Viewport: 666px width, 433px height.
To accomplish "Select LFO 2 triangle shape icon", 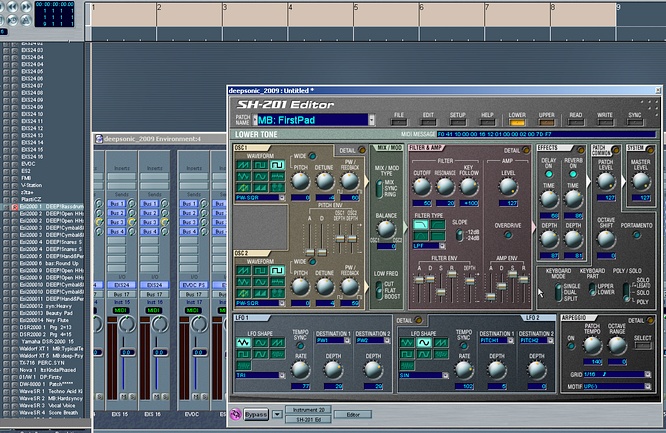I will [407, 342].
